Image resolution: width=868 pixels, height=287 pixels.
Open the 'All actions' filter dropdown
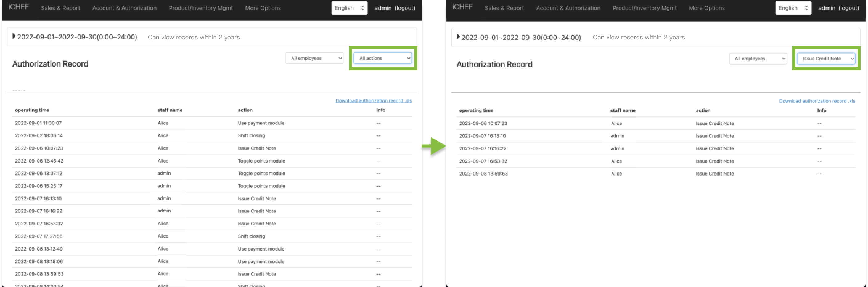383,58
